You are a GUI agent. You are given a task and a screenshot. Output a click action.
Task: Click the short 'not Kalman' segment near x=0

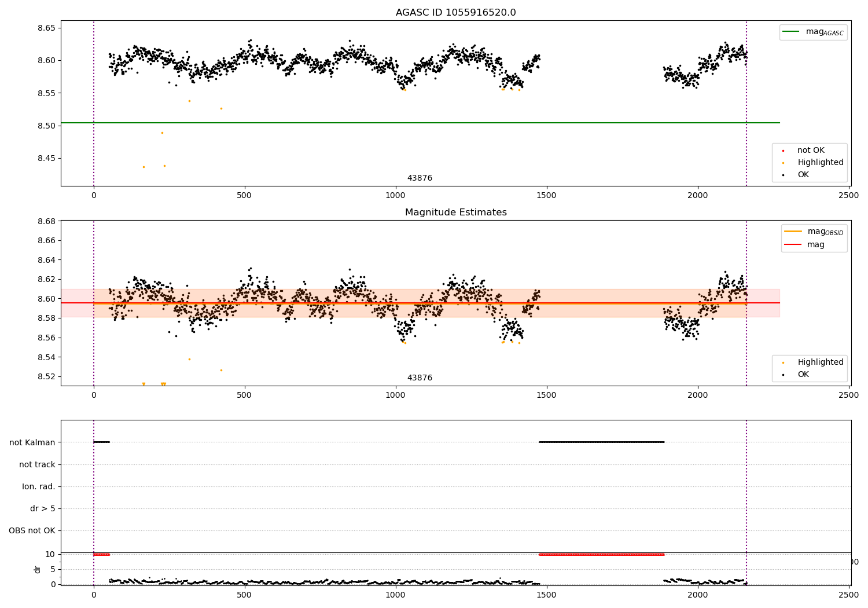click(x=101, y=442)
